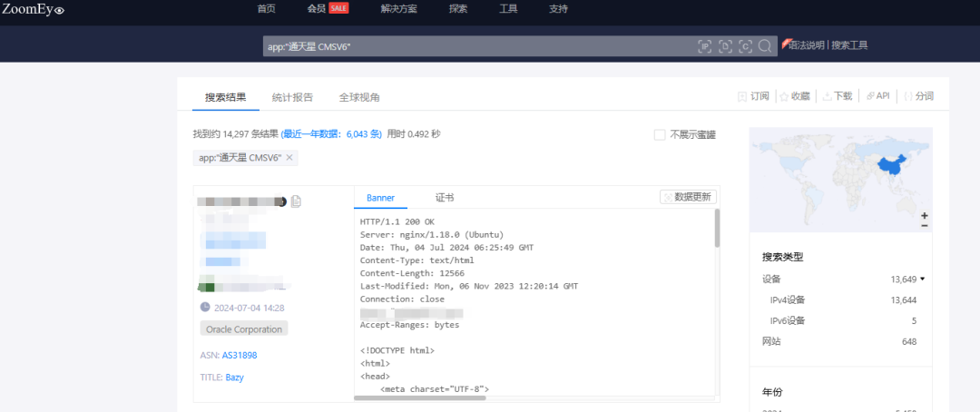Image resolution: width=980 pixels, height=412 pixels.
Task: Switch to the 全球视角 tab
Action: (359, 97)
